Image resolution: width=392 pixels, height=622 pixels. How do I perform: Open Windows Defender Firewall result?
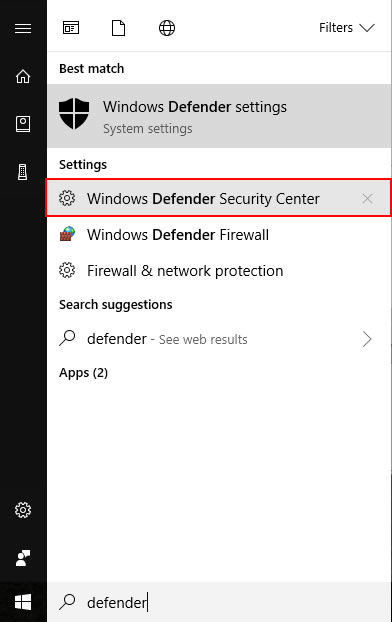219,234
